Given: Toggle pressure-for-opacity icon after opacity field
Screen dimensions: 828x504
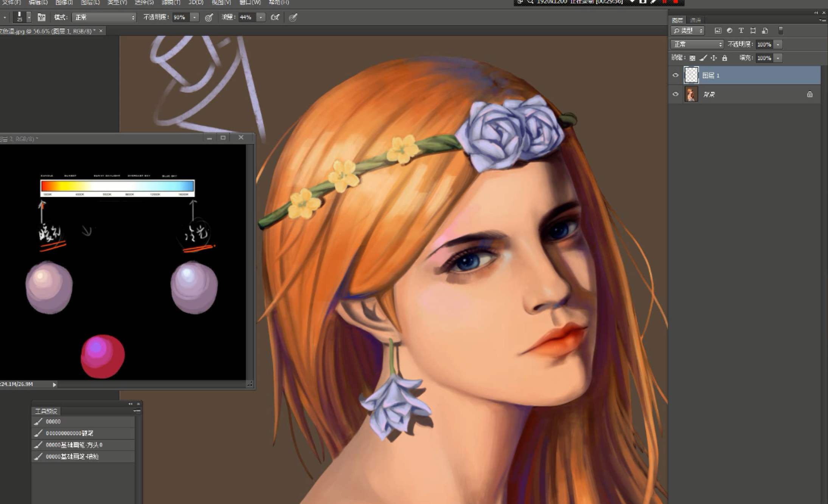Looking at the screenshot, I should 209,17.
